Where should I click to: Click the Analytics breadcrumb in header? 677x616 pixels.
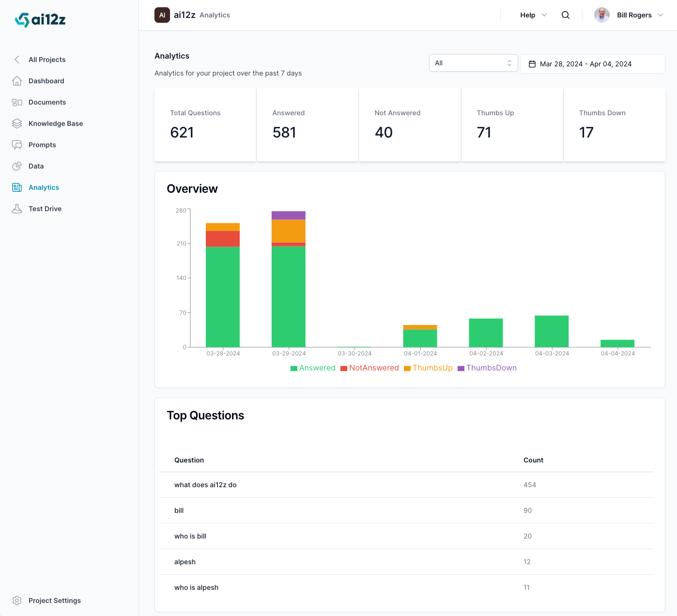pyautogui.click(x=215, y=15)
